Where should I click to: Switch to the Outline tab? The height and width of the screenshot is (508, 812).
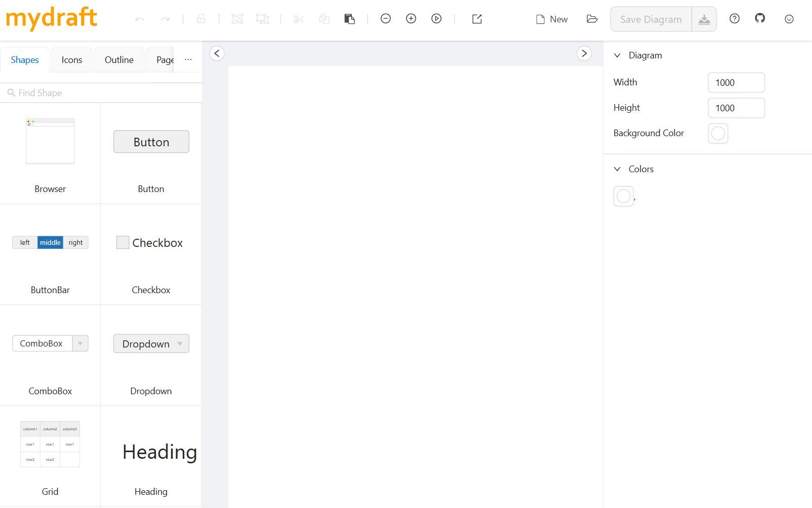point(119,60)
